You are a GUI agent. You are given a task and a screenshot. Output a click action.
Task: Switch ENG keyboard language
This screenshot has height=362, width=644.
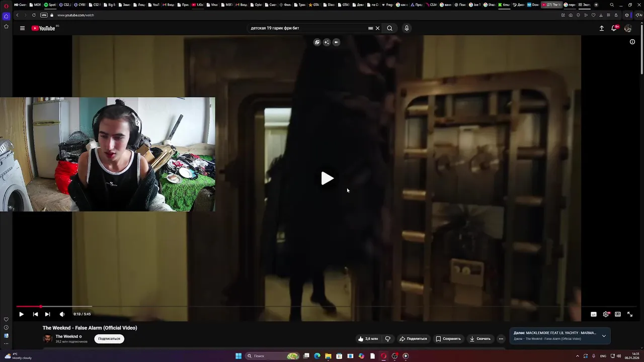click(603, 356)
